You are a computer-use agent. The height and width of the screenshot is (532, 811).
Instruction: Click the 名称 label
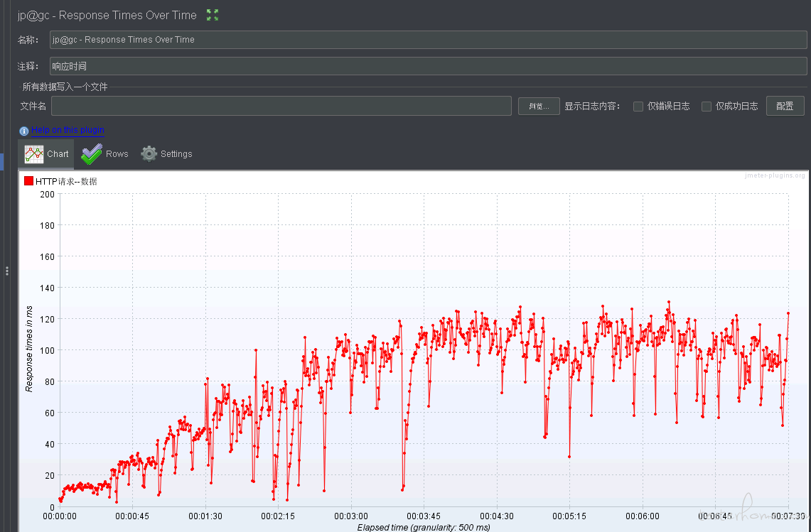click(28, 40)
